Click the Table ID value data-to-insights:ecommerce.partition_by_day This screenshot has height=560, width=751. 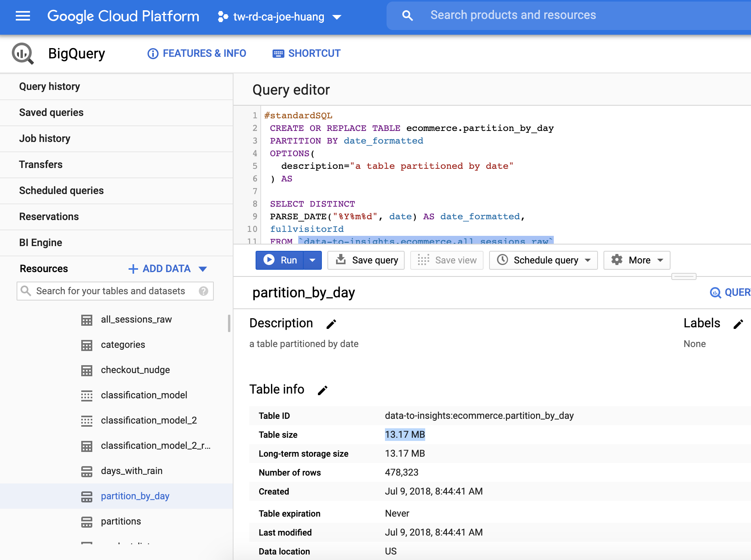point(479,416)
